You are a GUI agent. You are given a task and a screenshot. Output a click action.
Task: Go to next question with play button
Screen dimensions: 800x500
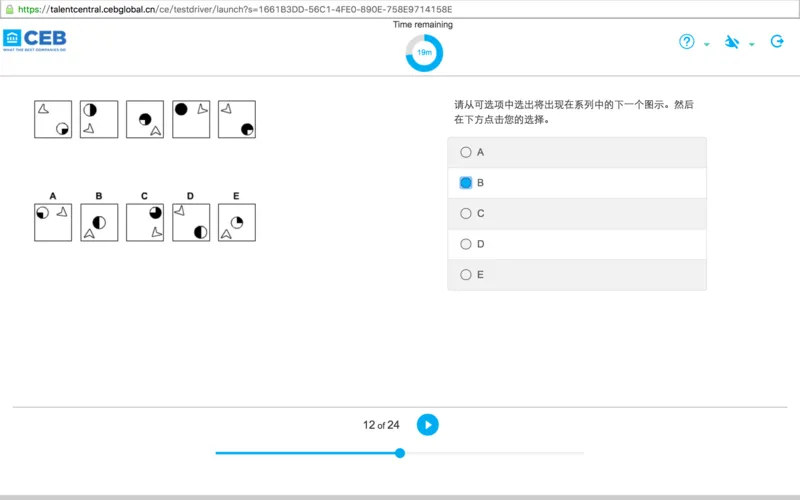pyautogui.click(x=428, y=424)
